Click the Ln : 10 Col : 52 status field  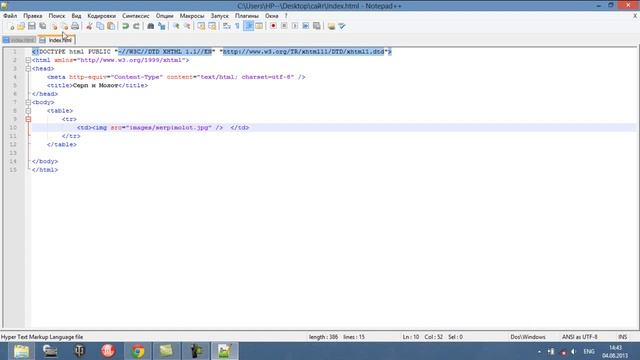tap(433, 337)
